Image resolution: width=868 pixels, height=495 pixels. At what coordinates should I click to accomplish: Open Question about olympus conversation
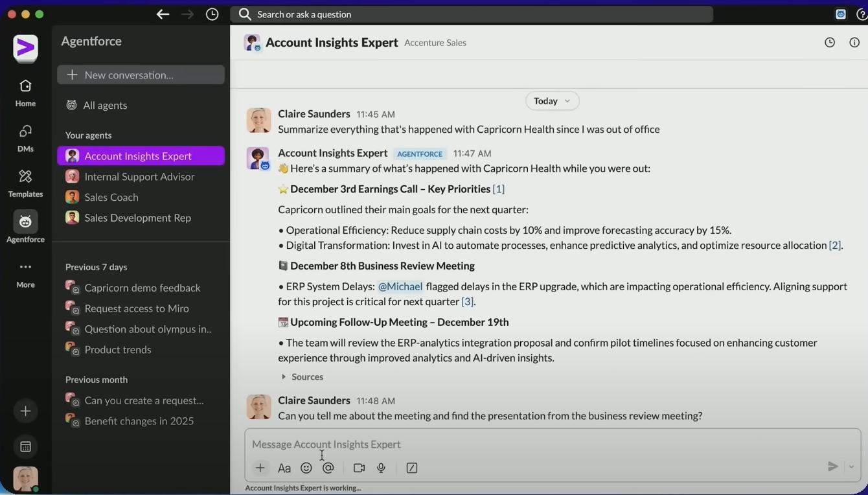[141, 329]
